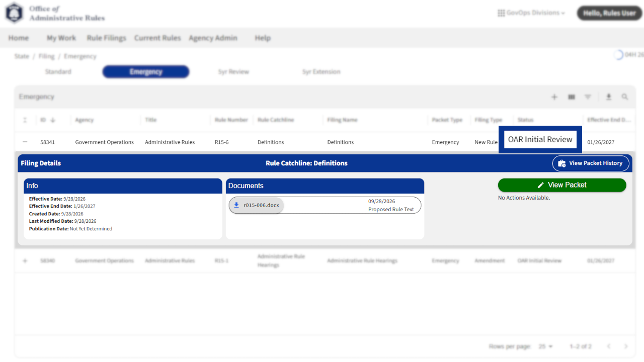644x362 pixels.
Task: Switch to the 5yr Review tab
Action: pos(233,72)
